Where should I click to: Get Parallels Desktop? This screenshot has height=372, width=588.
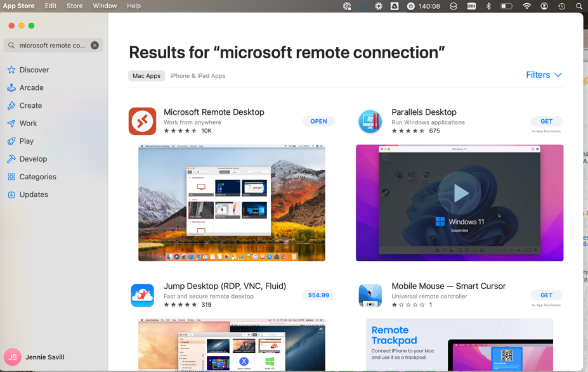[546, 122]
